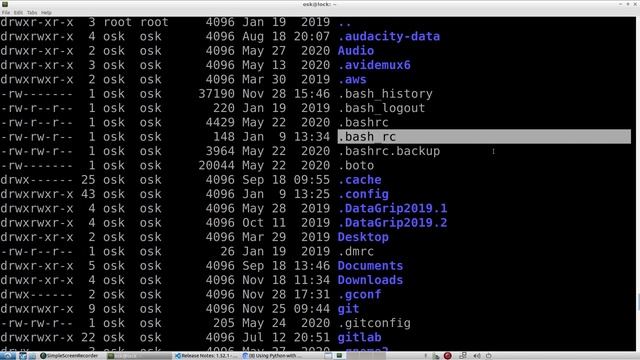Switch to Release Notes 1.32.1 taskbar window
This screenshot has width=640, height=360.
[206, 356]
